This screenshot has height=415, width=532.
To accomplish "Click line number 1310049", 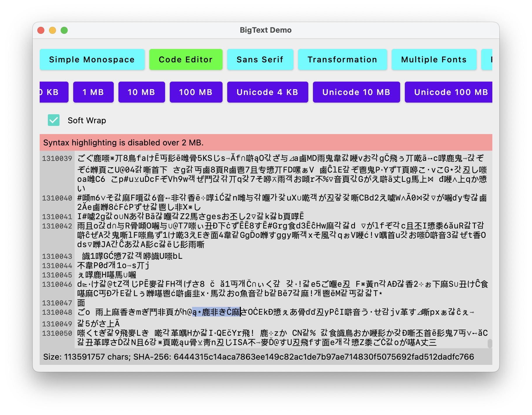I will (x=57, y=324).
